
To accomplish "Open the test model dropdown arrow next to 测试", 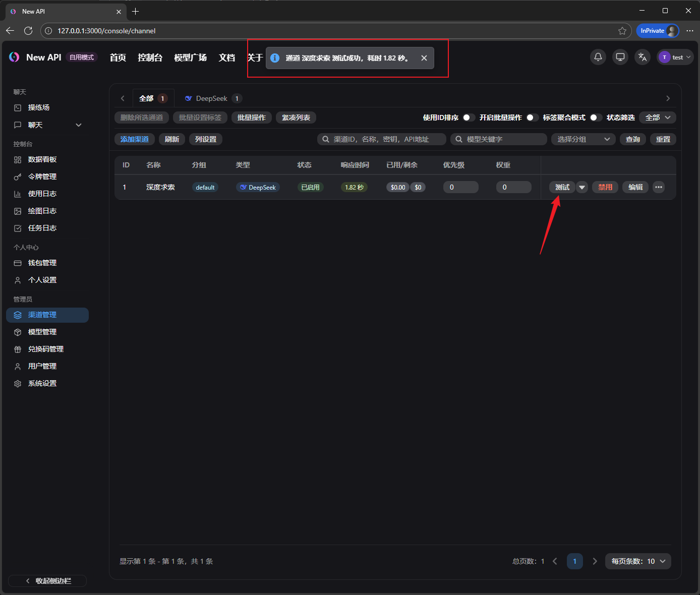I will [582, 187].
